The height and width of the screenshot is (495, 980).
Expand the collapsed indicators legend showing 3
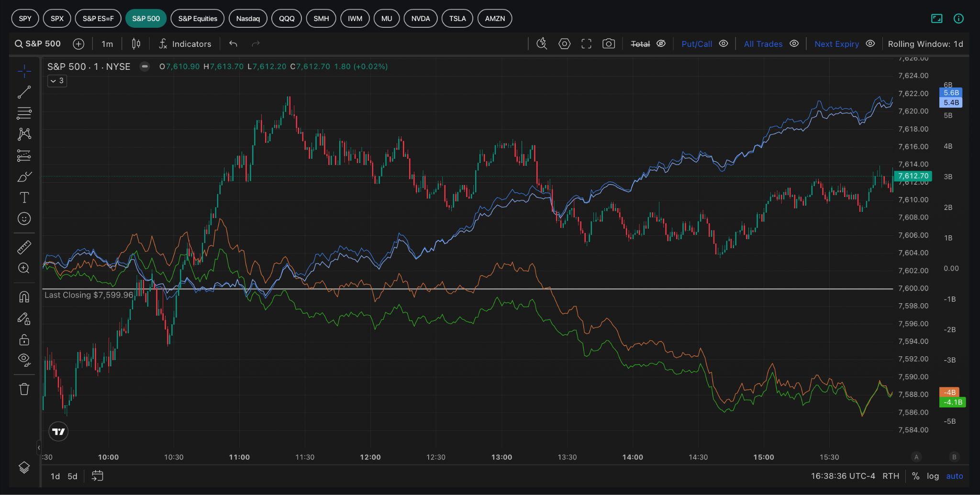[x=57, y=81]
